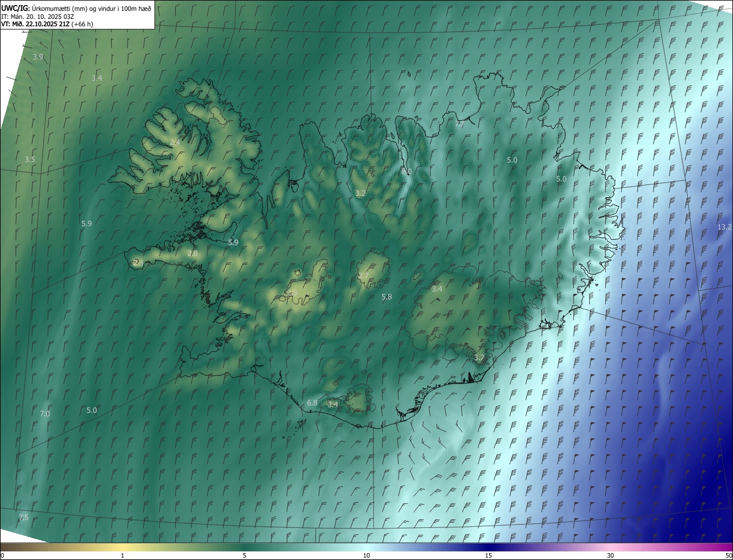733x560 pixels.
Task: Click the 7.5 value label on the map
Action: click(23, 518)
